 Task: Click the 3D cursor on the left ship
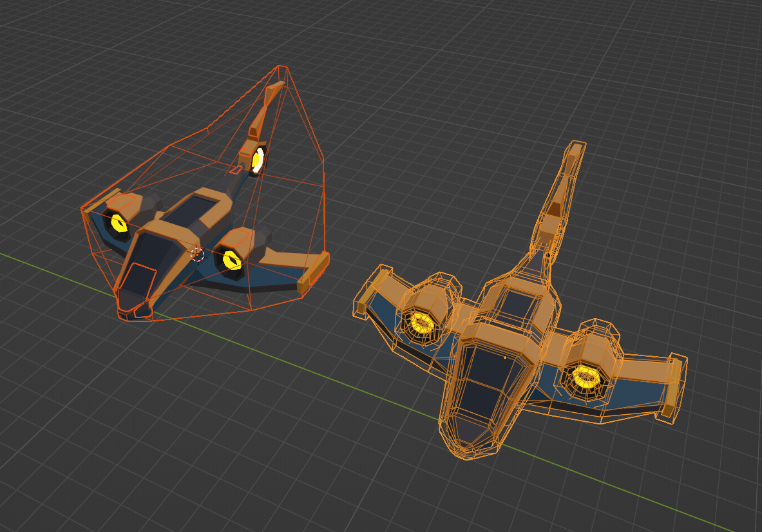pos(198,254)
